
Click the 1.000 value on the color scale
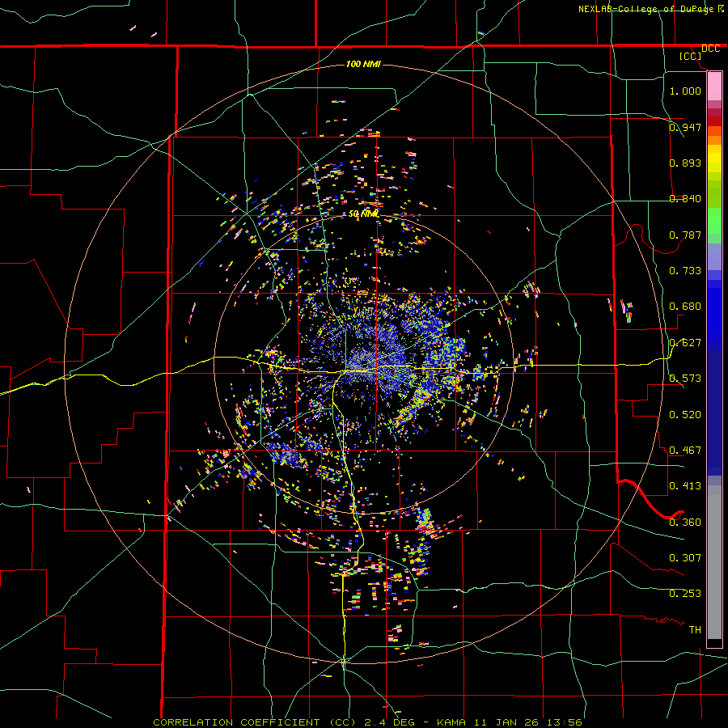[x=685, y=91]
